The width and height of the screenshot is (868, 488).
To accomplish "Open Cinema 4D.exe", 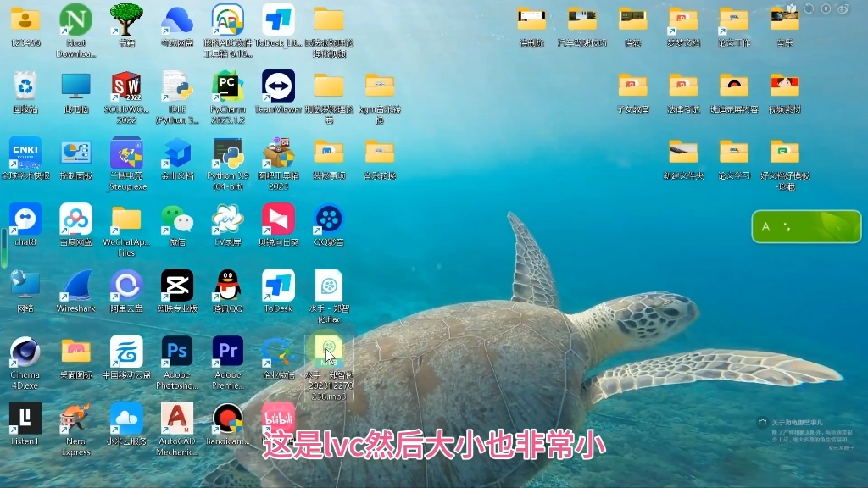I will (25, 350).
